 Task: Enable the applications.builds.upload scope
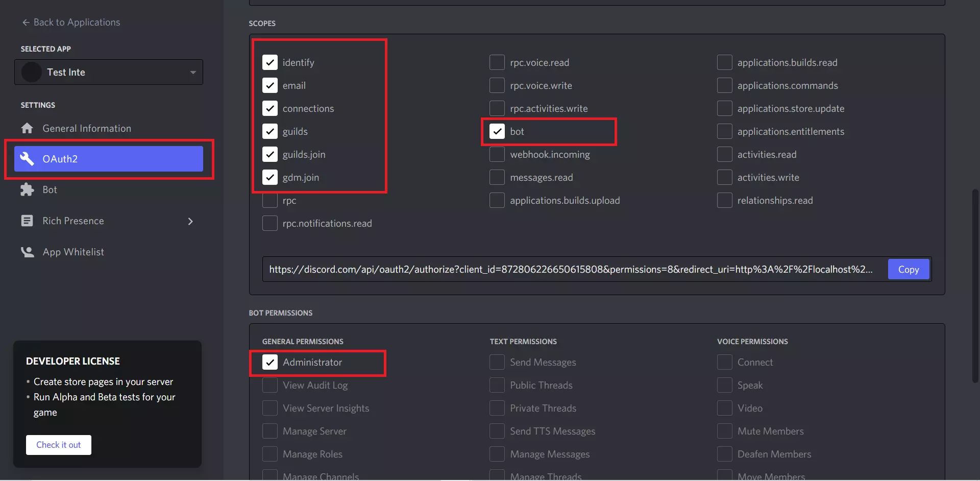(x=497, y=200)
